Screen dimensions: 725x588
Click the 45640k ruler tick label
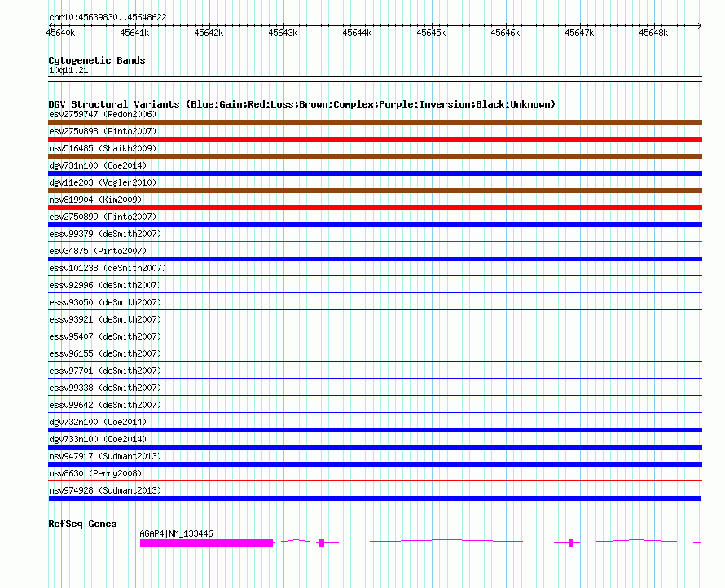(x=60, y=33)
